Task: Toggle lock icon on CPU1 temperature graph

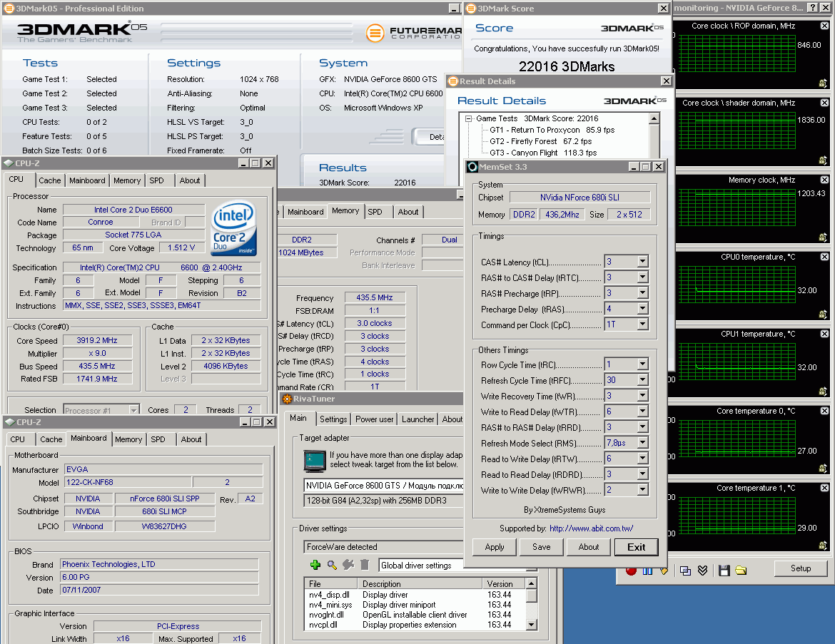Action: pos(823,392)
